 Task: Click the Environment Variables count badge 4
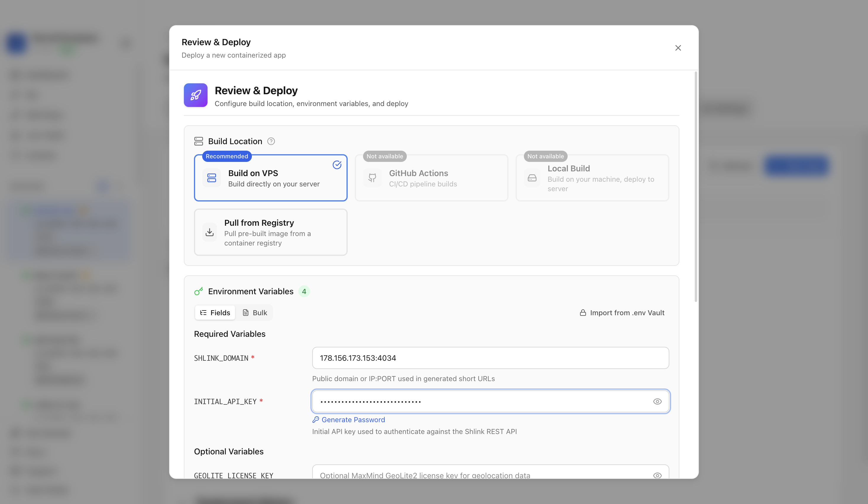(x=304, y=291)
